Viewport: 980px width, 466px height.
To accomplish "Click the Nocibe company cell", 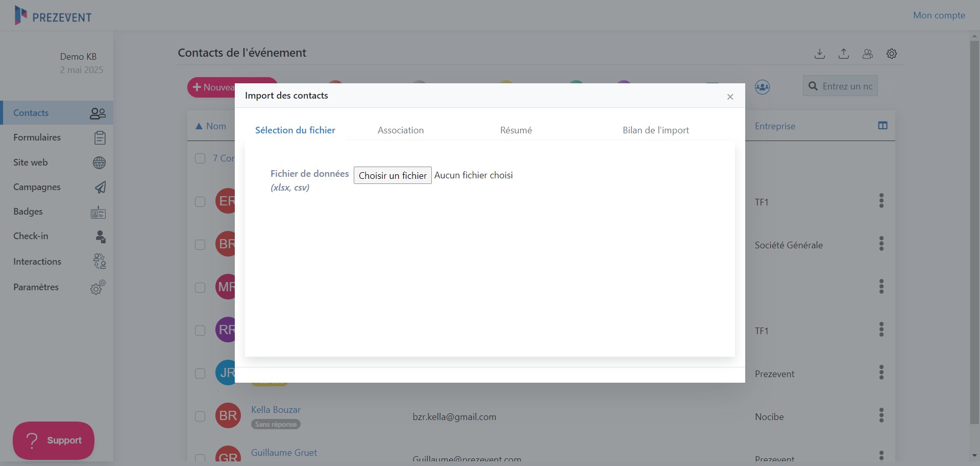I will (769, 417).
